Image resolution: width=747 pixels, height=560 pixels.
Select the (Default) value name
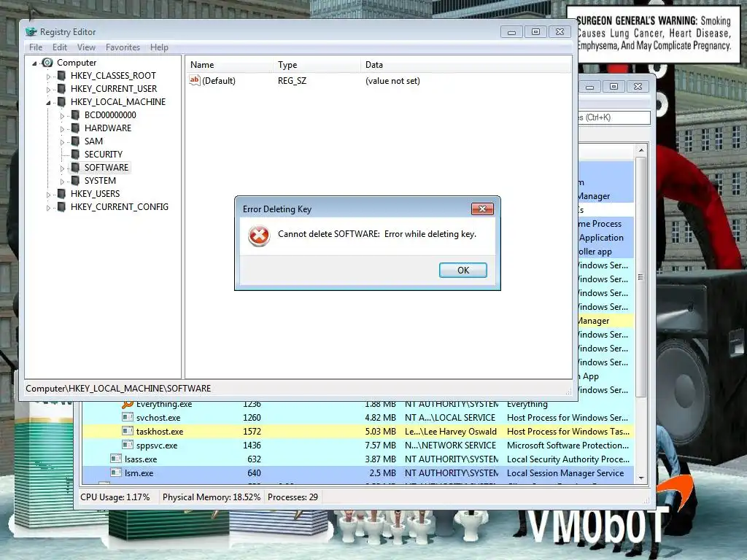pos(219,80)
